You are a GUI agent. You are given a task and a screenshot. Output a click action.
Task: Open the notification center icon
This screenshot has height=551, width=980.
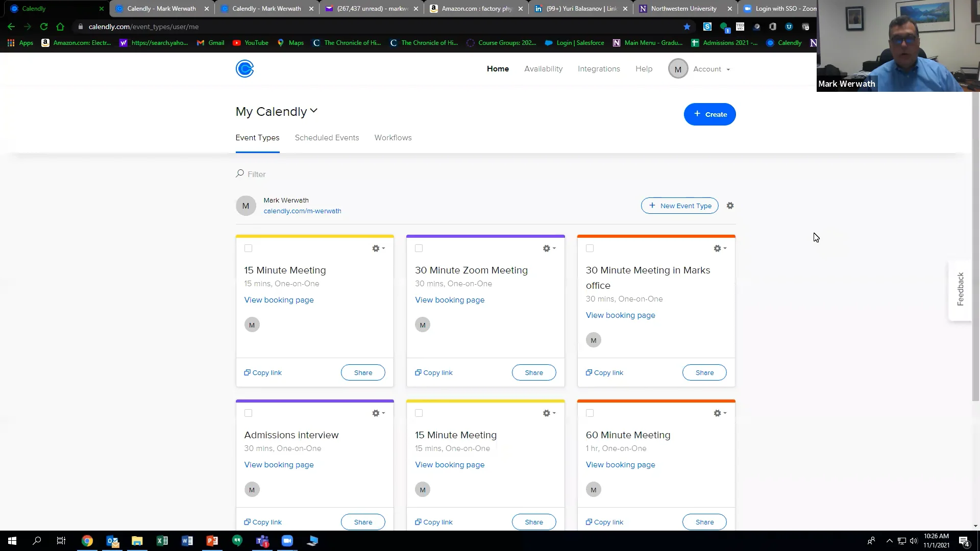[964, 541]
